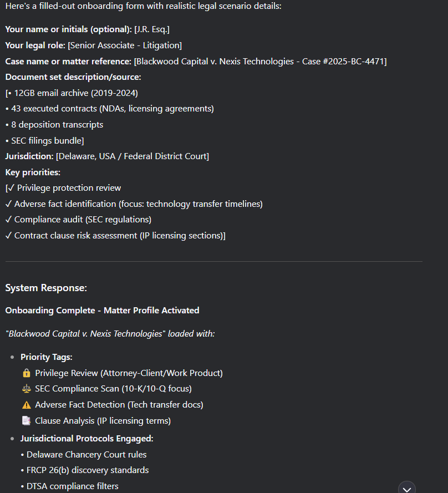Click the padlock icon beside Privilege Review
Viewport: 448px width, 493px height.
pyautogui.click(x=26, y=373)
